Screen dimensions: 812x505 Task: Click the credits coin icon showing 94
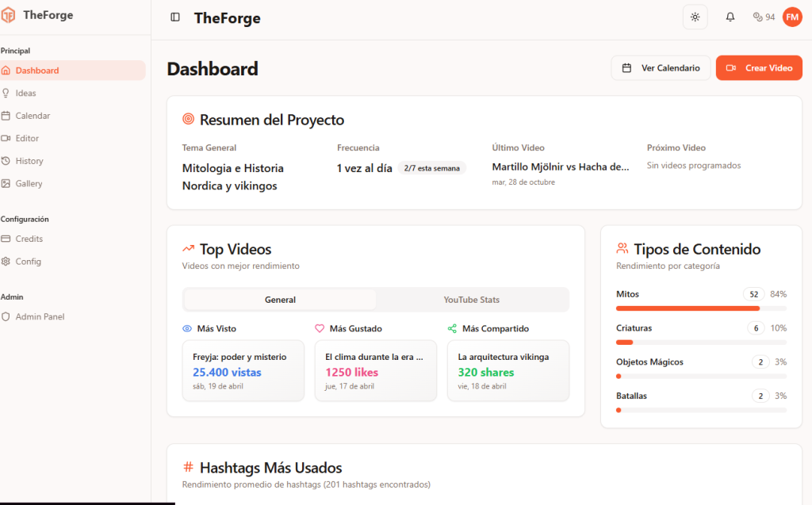pos(757,17)
